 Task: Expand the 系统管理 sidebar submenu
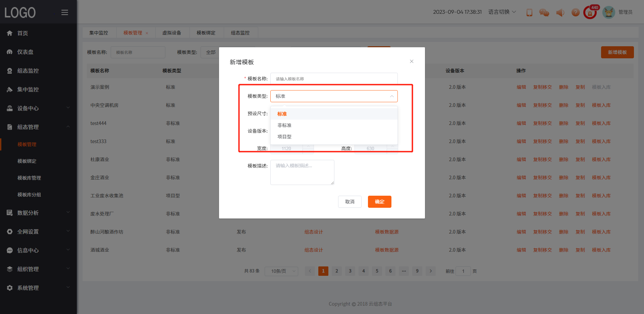click(68, 288)
